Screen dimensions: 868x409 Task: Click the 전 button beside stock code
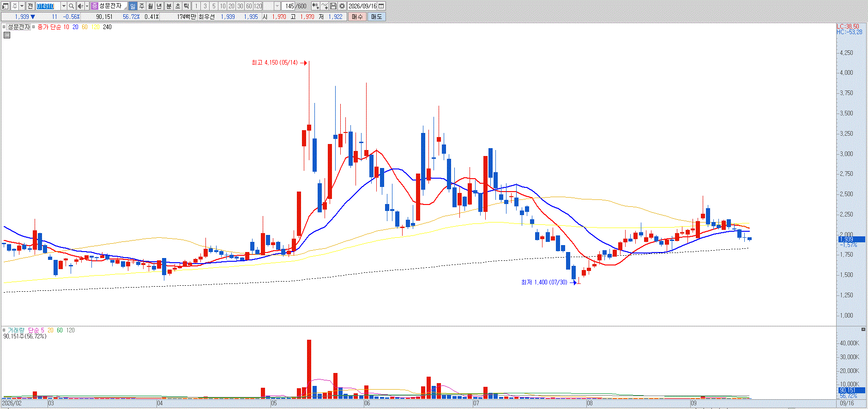click(30, 6)
